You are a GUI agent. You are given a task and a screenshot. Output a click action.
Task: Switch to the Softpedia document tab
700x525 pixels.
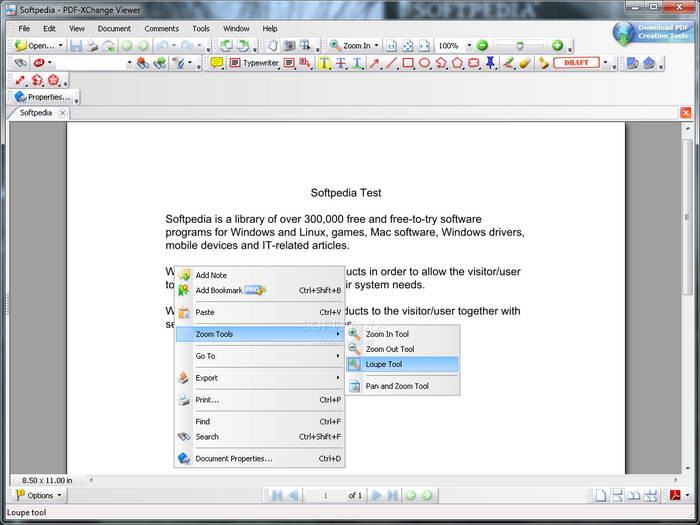(x=36, y=112)
